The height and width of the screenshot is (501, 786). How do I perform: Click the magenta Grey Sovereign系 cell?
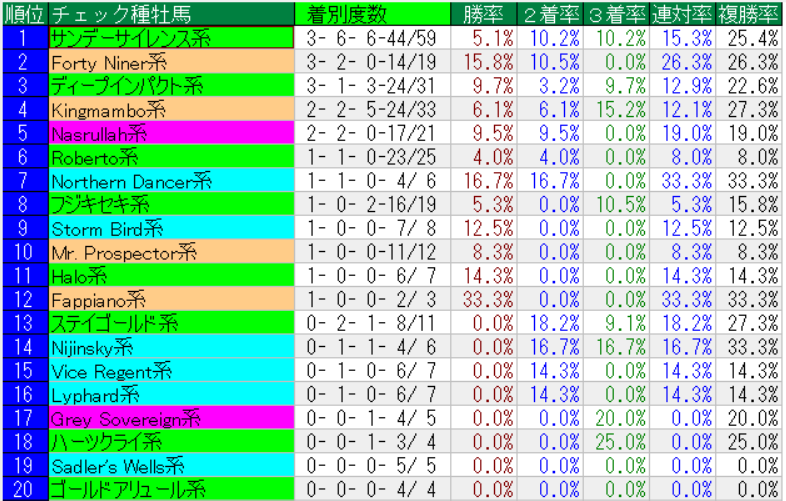click(171, 418)
